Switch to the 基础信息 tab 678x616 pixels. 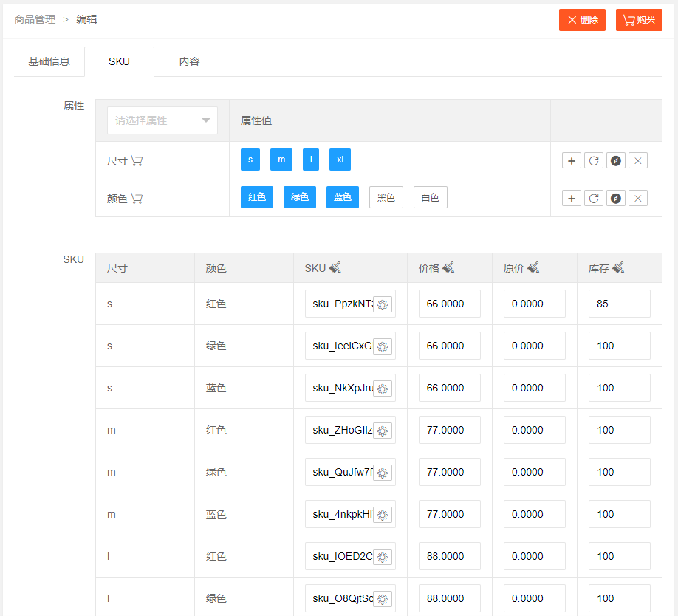point(49,61)
